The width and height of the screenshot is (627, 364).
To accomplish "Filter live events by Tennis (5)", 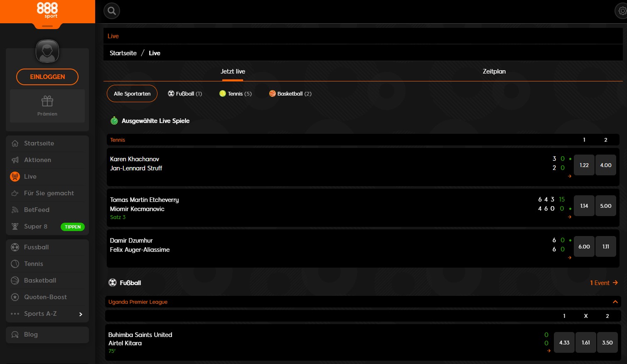I will pos(236,93).
